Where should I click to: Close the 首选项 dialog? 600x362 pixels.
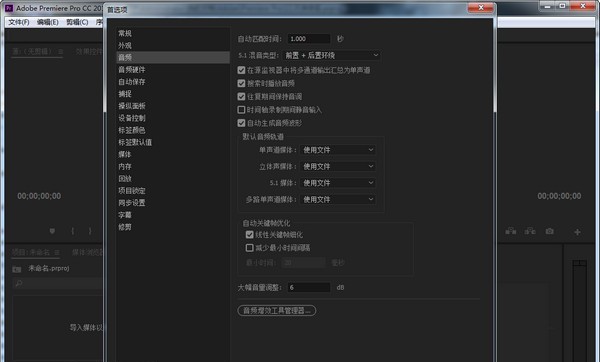click(481, 8)
